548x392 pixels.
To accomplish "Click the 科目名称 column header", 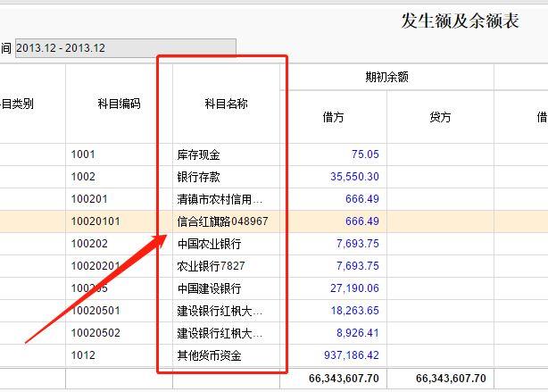I will pyautogui.click(x=226, y=104).
